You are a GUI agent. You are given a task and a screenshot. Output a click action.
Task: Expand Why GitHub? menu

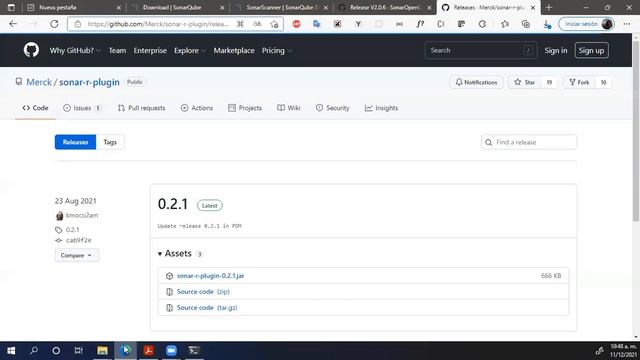(75, 51)
